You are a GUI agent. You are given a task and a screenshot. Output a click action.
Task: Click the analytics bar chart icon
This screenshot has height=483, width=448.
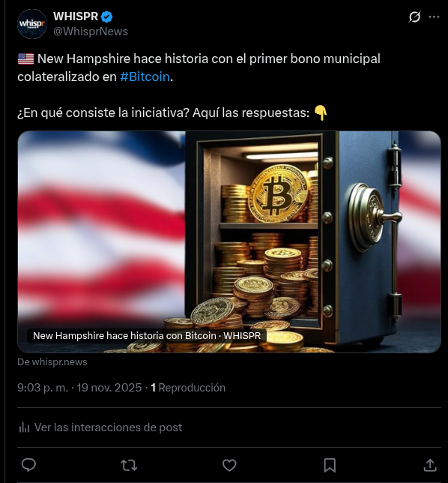pos(24,427)
